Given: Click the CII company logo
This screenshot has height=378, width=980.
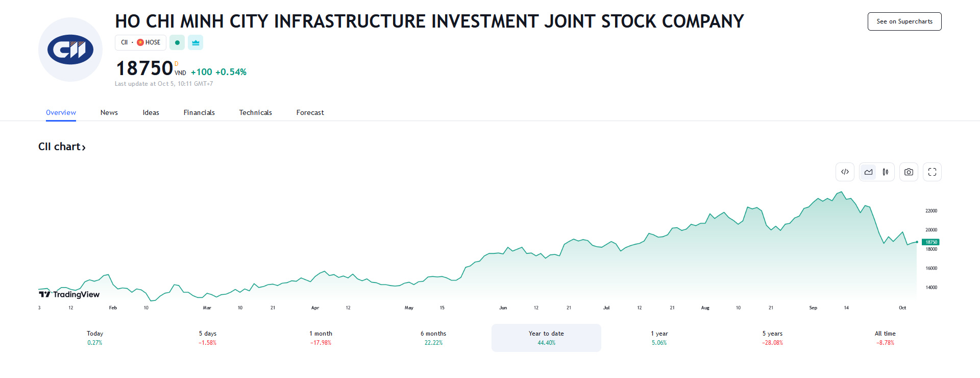Looking at the screenshot, I should pos(70,49).
